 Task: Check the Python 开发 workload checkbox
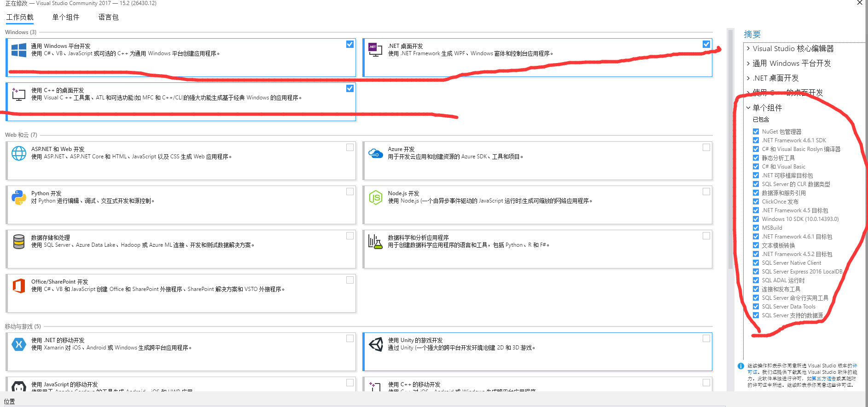coord(350,192)
